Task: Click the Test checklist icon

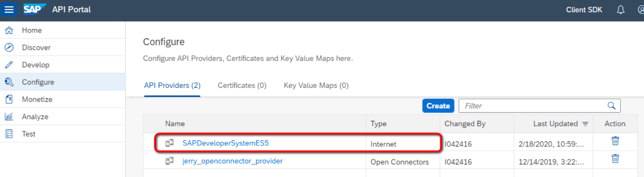Action: click(x=9, y=134)
